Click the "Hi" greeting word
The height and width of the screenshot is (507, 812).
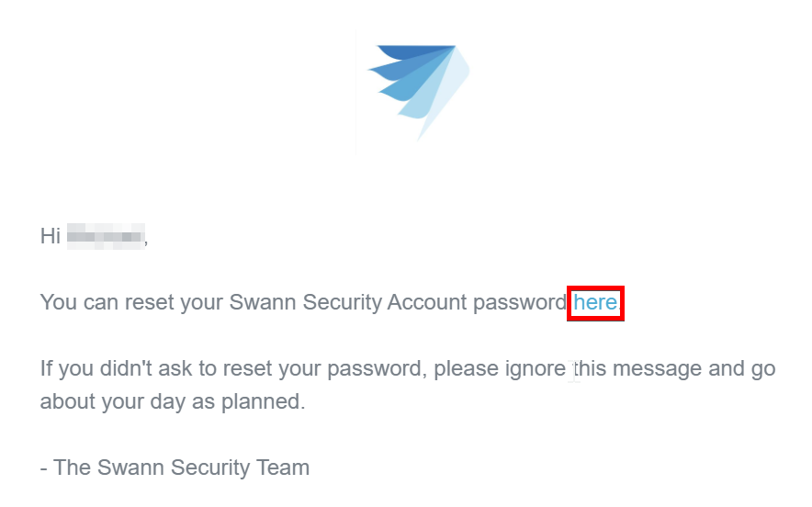coord(51,236)
